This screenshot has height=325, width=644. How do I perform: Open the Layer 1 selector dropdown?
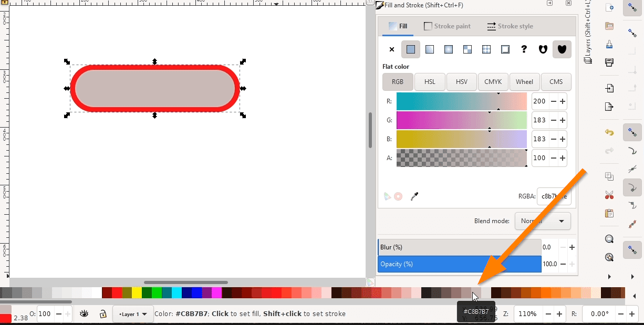pyautogui.click(x=133, y=313)
